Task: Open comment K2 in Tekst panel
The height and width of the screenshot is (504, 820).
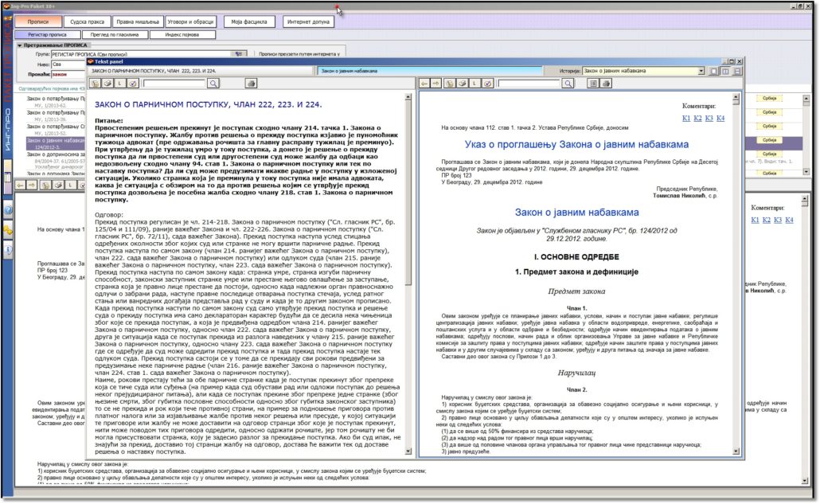Action: point(697,118)
